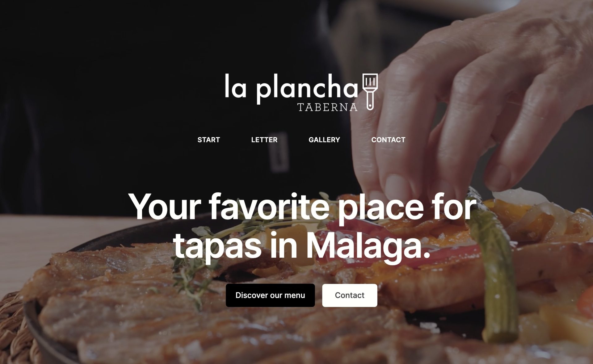Viewport: 593px width, 364px height.
Task: Navigate to the GALLERY section
Action: (x=324, y=140)
